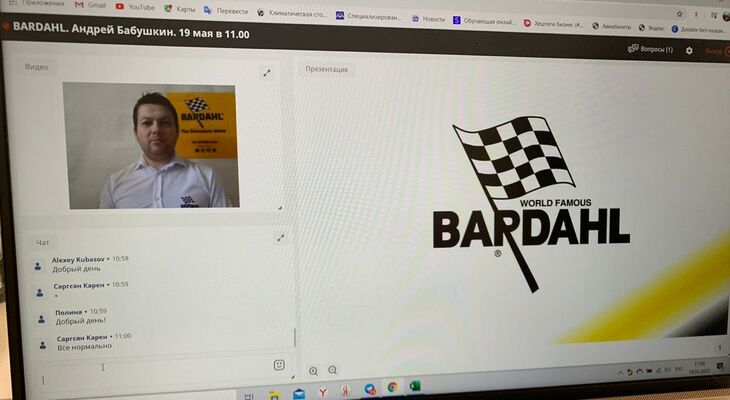Open the Mail app from the taskbar

pos(299,394)
